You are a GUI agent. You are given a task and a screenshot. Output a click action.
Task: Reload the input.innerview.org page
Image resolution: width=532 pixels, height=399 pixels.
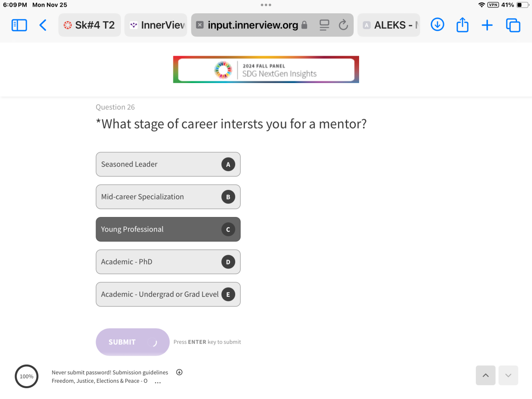(x=343, y=25)
